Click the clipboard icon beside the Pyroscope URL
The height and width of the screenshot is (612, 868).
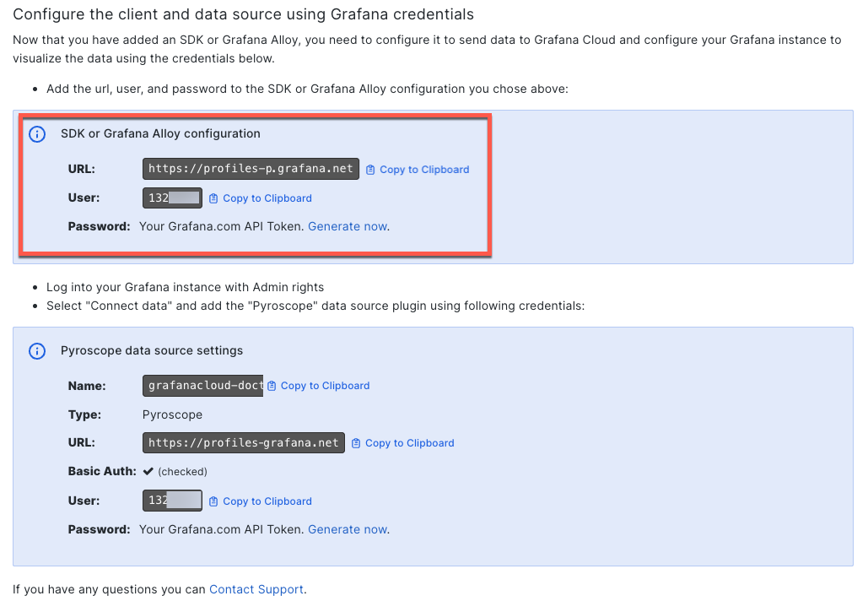[357, 442]
